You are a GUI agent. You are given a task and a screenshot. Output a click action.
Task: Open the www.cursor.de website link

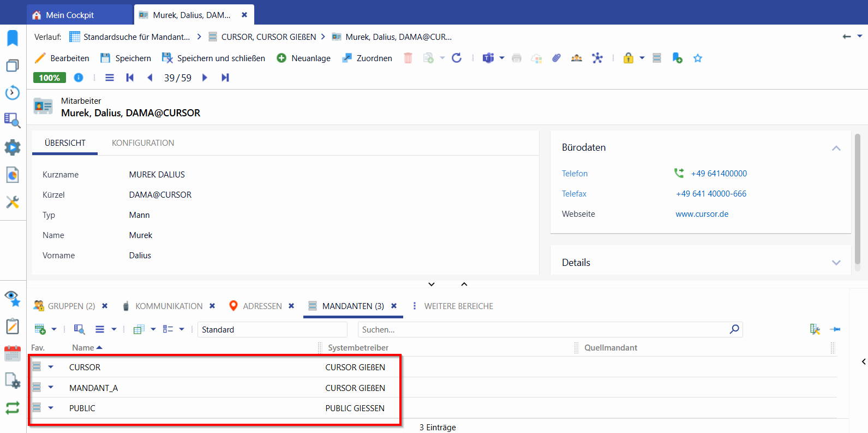[702, 214]
